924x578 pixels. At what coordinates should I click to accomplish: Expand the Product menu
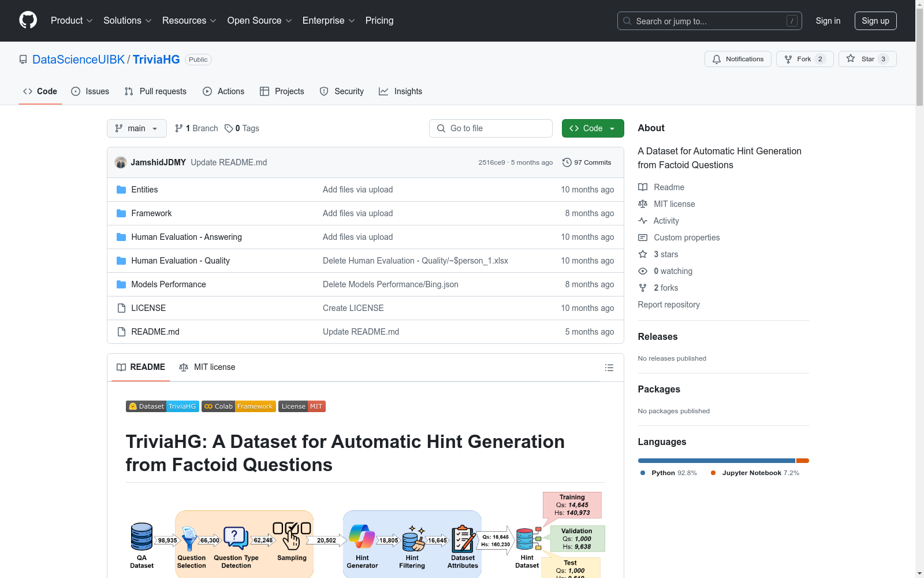pyautogui.click(x=72, y=21)
